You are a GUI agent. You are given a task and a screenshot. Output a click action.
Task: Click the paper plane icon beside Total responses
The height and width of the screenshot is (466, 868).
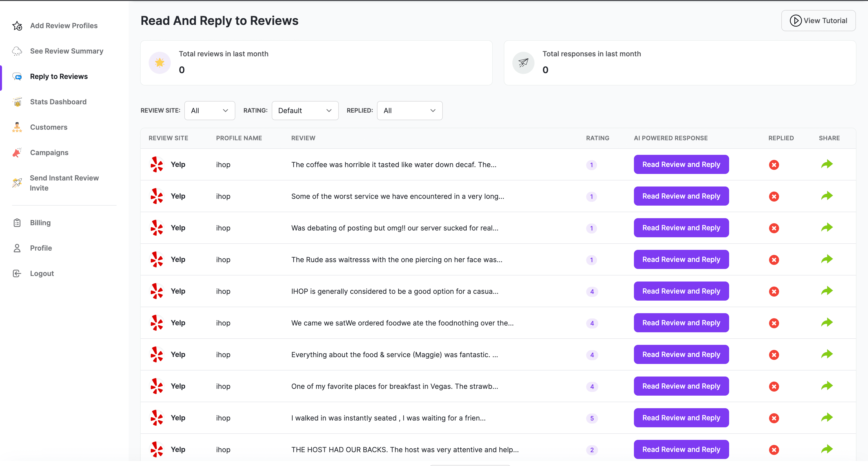(x=523, y=63)
